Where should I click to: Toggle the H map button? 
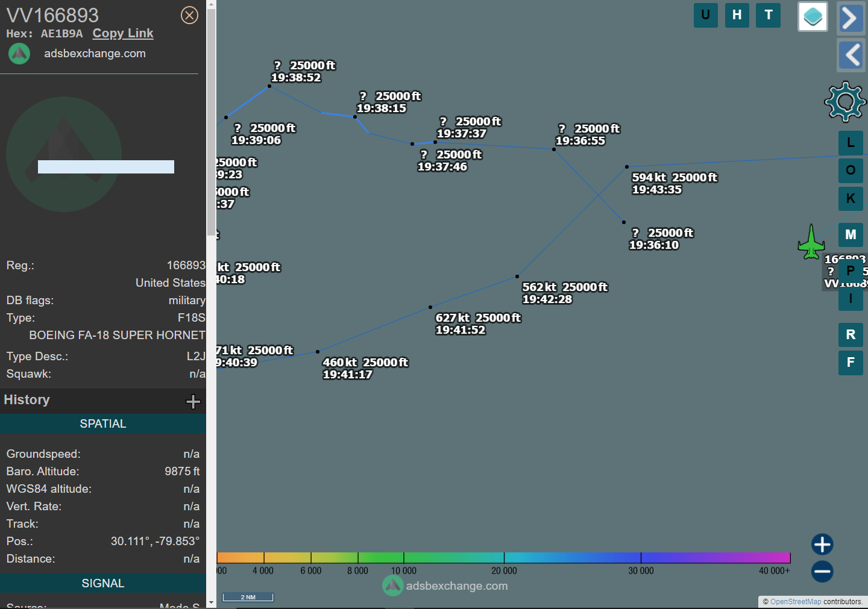coord(737,15)
